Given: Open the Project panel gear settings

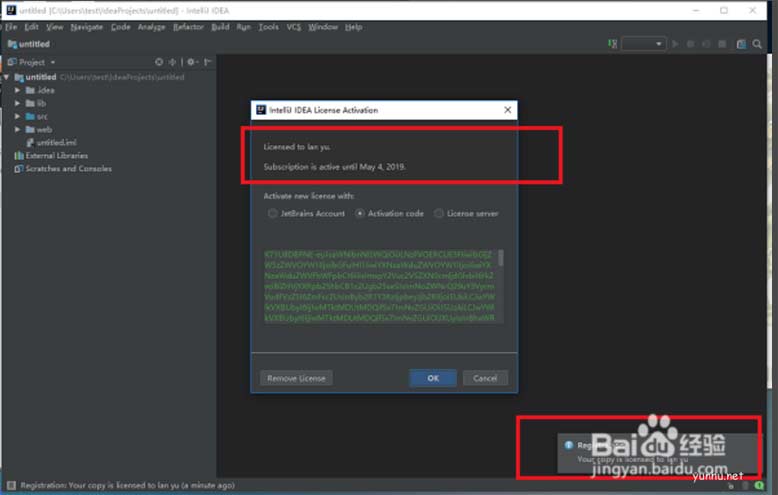Looking at the screenshot, I should pyautogui.click(x=192, y=62).
